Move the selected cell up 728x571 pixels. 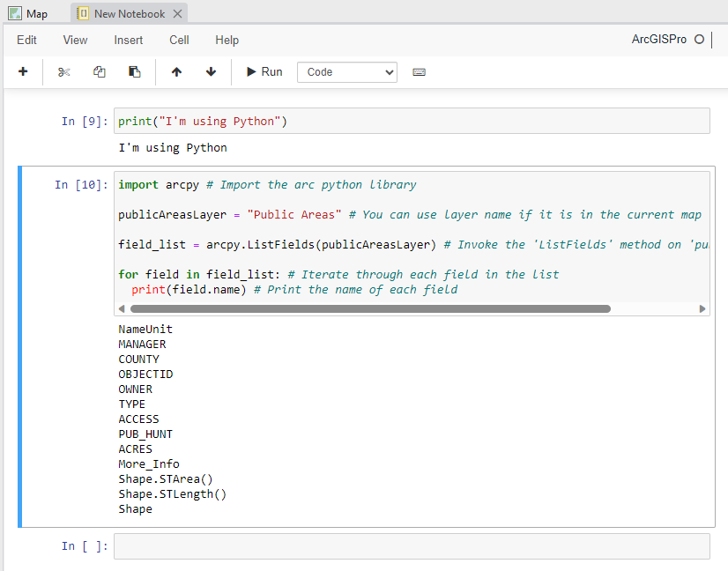[176, 71]
